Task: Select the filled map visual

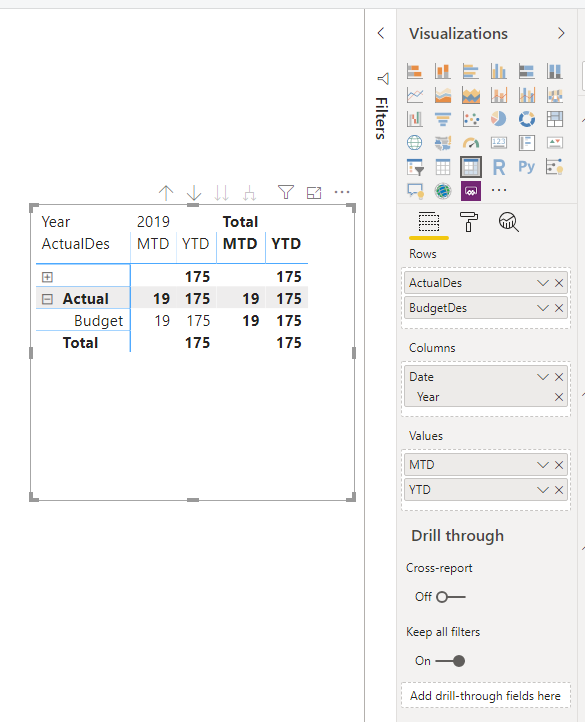Action: pos(443,143)
